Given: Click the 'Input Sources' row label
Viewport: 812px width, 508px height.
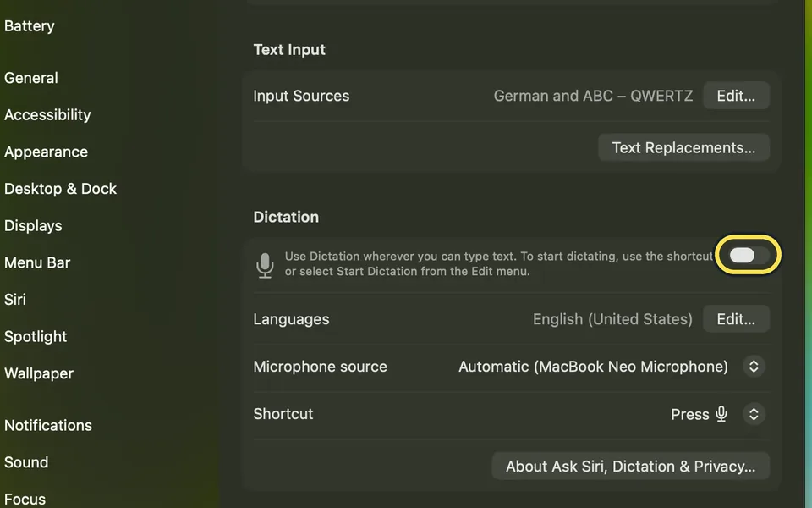Looking at the screenshot, I should coord(301,96).
